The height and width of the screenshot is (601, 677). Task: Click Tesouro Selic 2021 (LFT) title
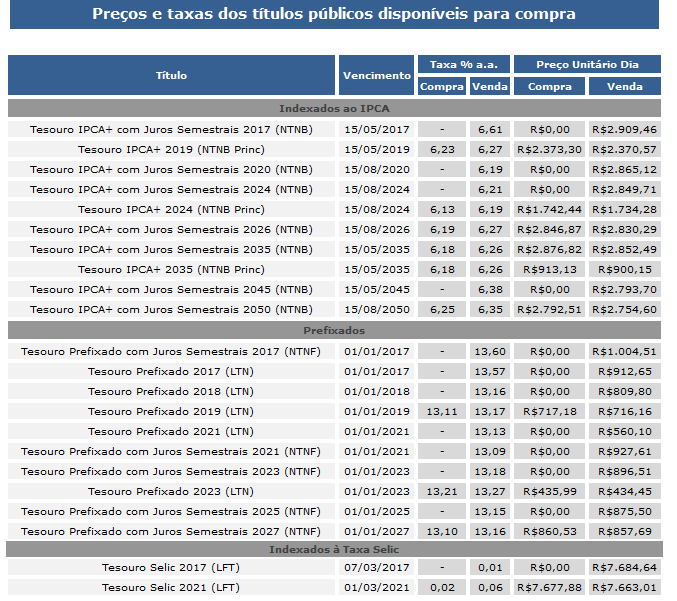coord(171,587)
